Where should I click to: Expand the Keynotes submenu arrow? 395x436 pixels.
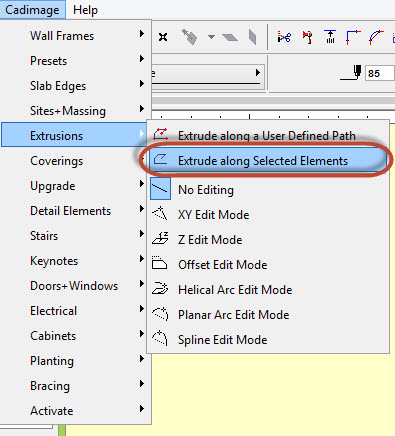coord(142,258)
